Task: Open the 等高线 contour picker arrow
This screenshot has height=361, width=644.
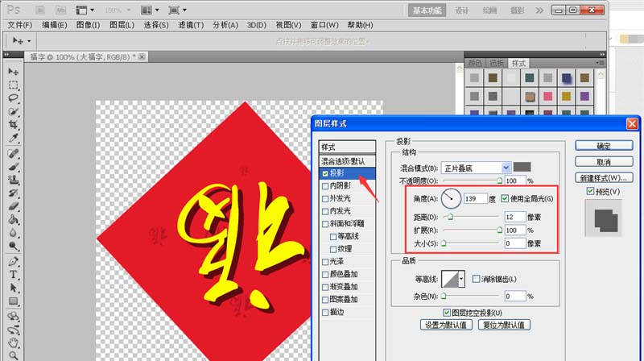Action: pyautogui.click(x=461, y=279)
